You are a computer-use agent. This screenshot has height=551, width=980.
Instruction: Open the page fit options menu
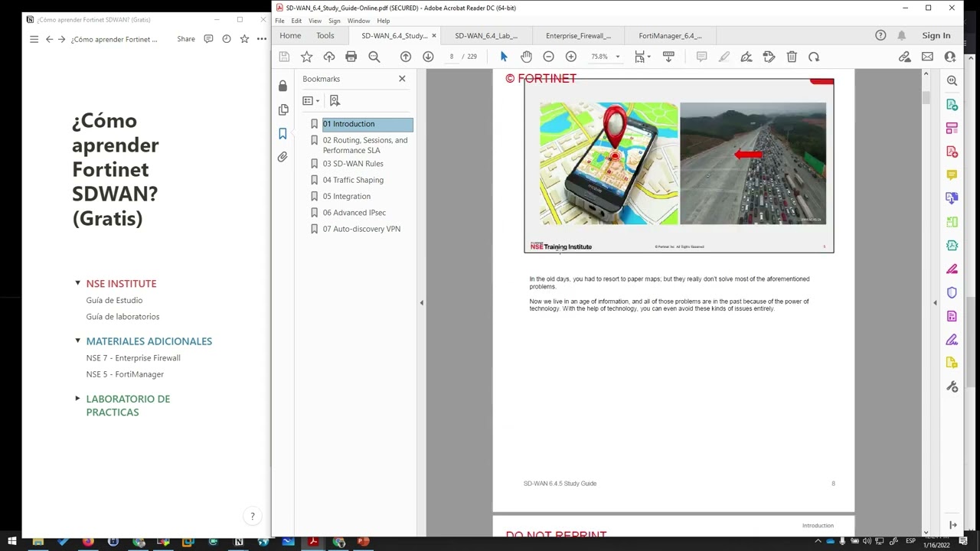click(642, 57)
